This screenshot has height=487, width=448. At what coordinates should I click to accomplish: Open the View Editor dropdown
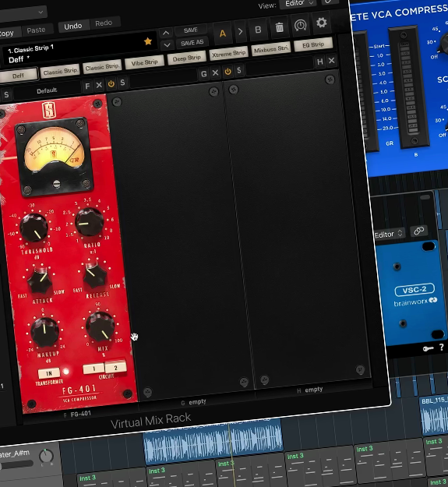pyautogui.click(x=298, y=3)
